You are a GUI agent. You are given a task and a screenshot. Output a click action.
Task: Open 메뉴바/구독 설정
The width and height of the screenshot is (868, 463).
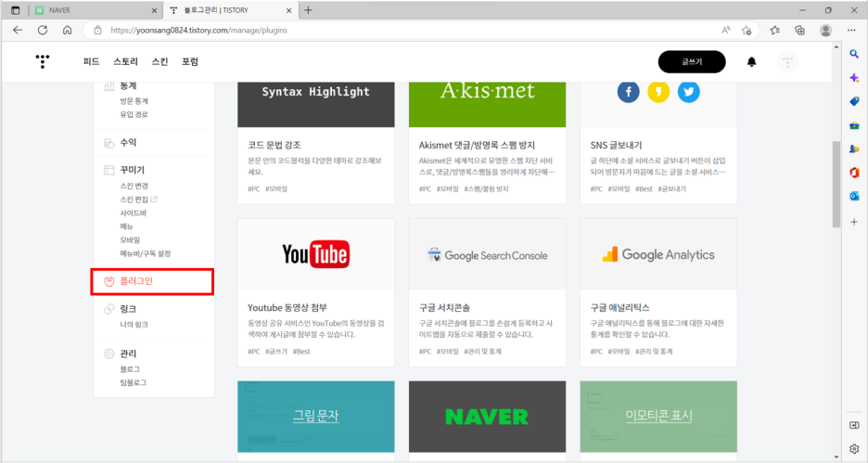click(146, 253)
